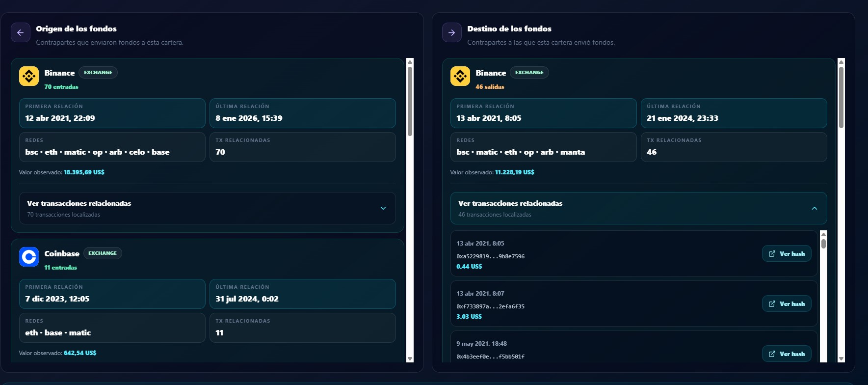
Task: Click the Binance logo in Destino de los fondos
Action: (x=460, y=76)
